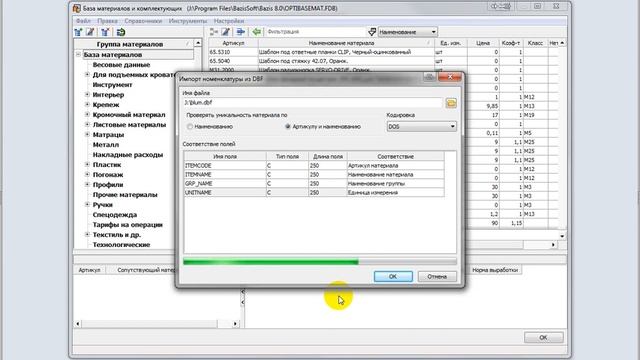Viewport: 640px width, 360px height.
Task: Expand the Кромочный материал group
Action: tap(87, 114)
